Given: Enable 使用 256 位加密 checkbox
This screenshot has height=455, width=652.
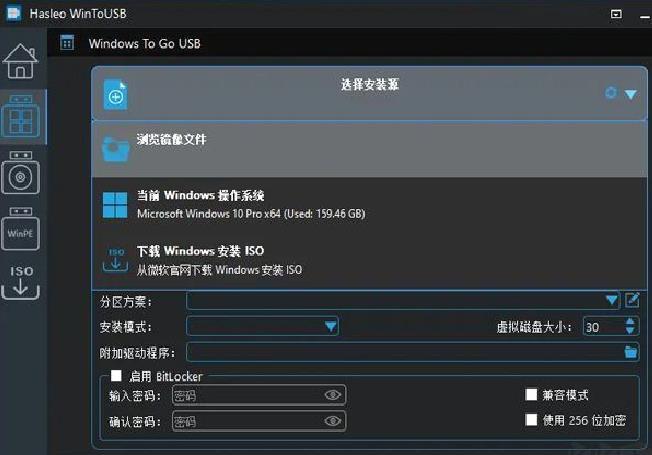Looking at the screenshot, I should coord(531,420).
